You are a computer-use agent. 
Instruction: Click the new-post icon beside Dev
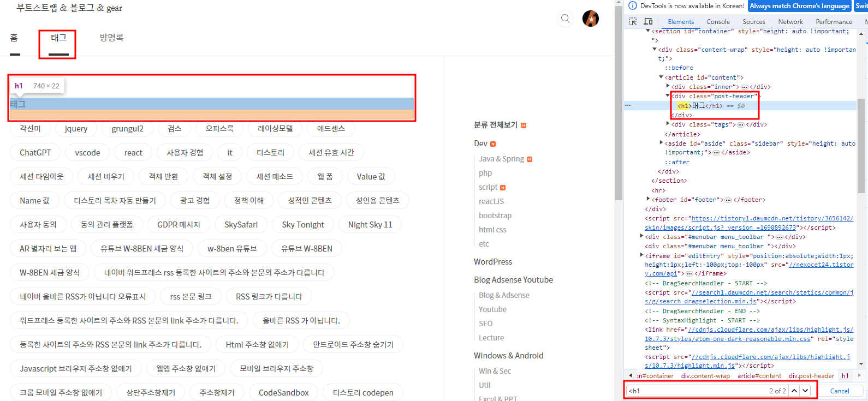(x=493, y=144)
